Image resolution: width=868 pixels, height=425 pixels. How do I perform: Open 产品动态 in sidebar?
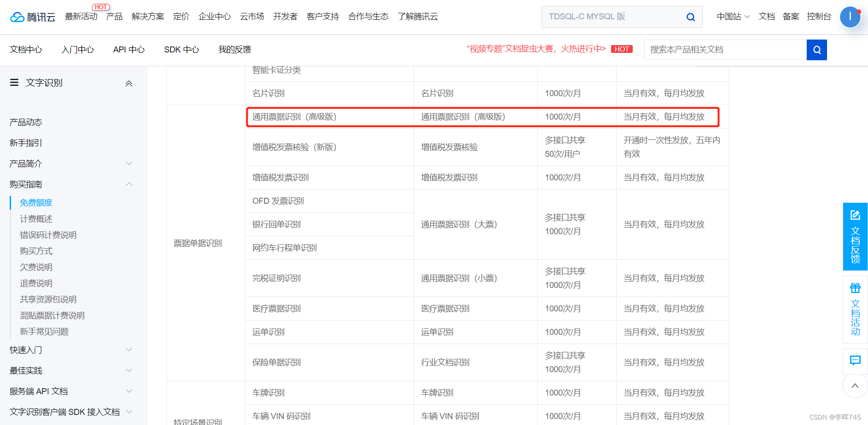click(26, 122)
